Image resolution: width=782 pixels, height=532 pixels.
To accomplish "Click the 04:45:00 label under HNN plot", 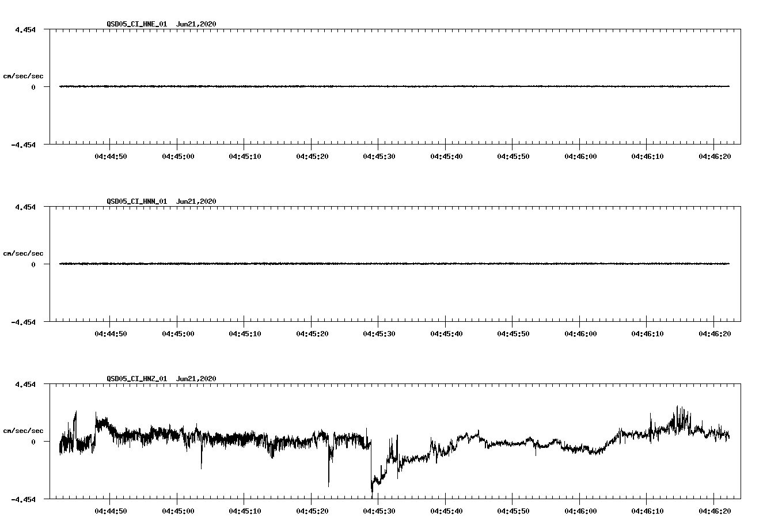I will pyautogui.click(x=177, y=333).
